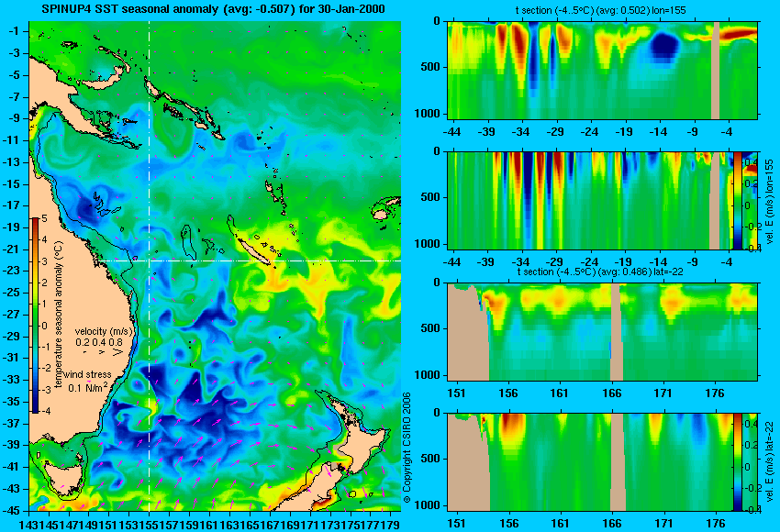Viewport: 780px width, 532px height.
Task: Click the tan seafloor block at longitude 151
Action: pos(468,332)
